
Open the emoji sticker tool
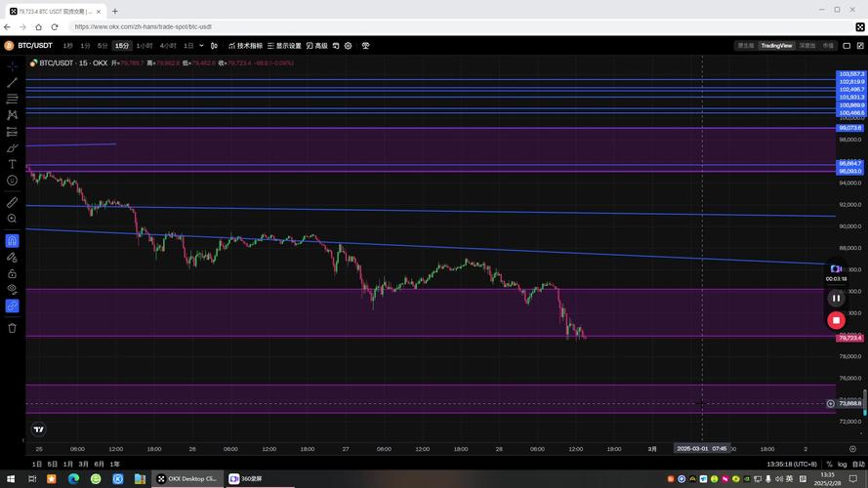click(12, 181)
